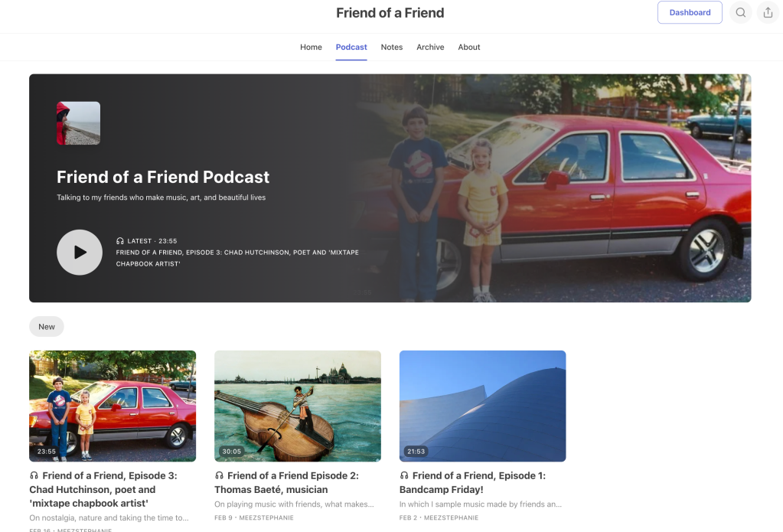Click the podcast avatar image in banner
This screenshot has height=532, width=783.
click(78, 123)
